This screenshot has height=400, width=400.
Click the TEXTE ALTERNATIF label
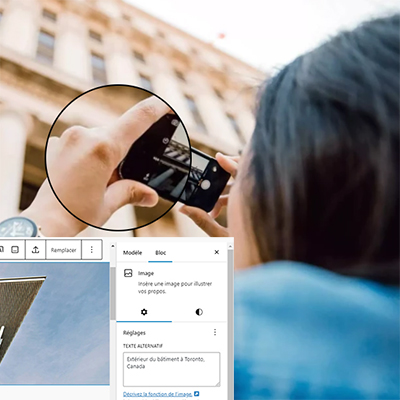[x=143, y=346]
